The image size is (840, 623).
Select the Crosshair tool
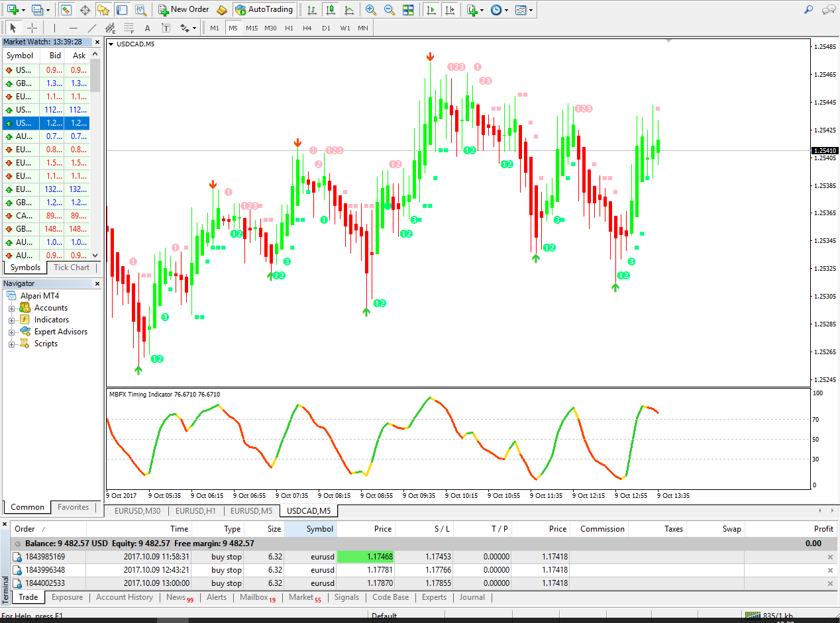(x=32, y=28)
